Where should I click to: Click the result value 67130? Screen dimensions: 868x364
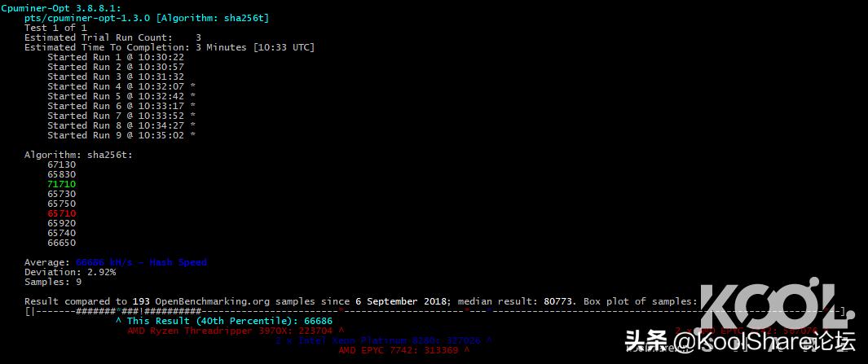61,164
